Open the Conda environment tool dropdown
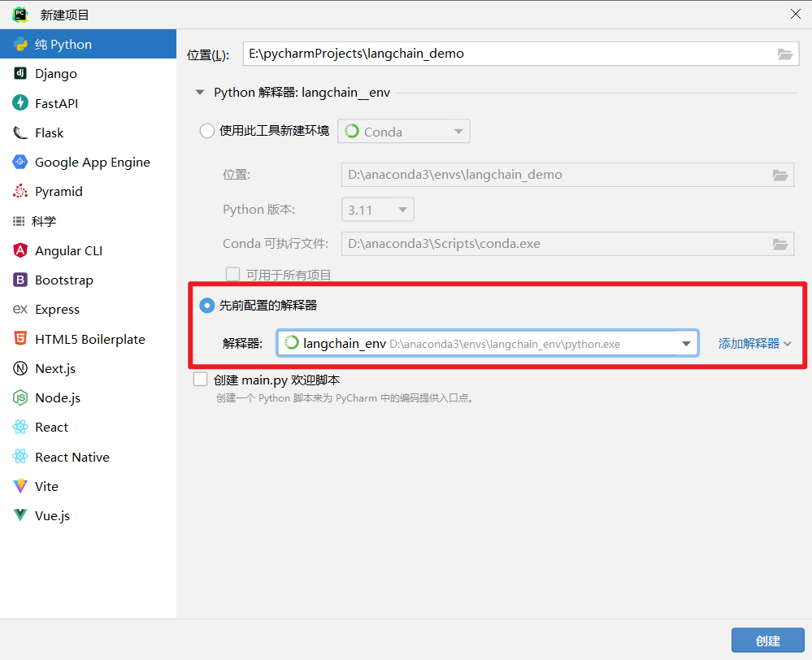Viewport: 812px width, 660px height. click(404, 132)
